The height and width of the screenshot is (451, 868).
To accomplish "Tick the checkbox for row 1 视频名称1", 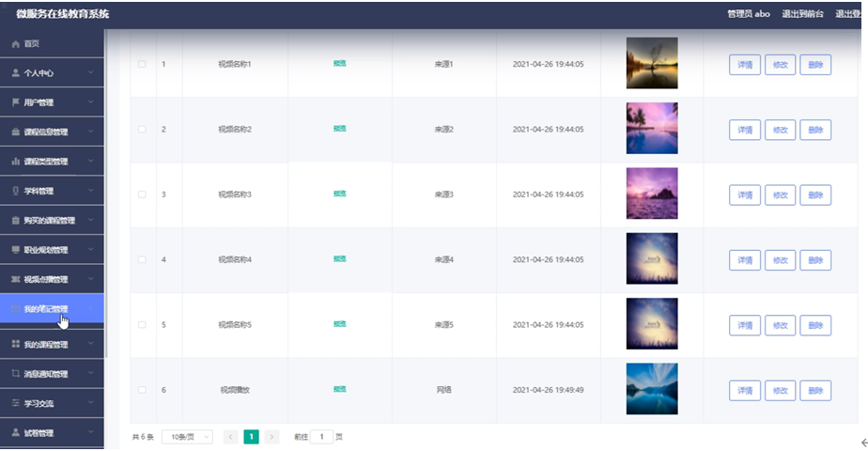I will (142, 64).
